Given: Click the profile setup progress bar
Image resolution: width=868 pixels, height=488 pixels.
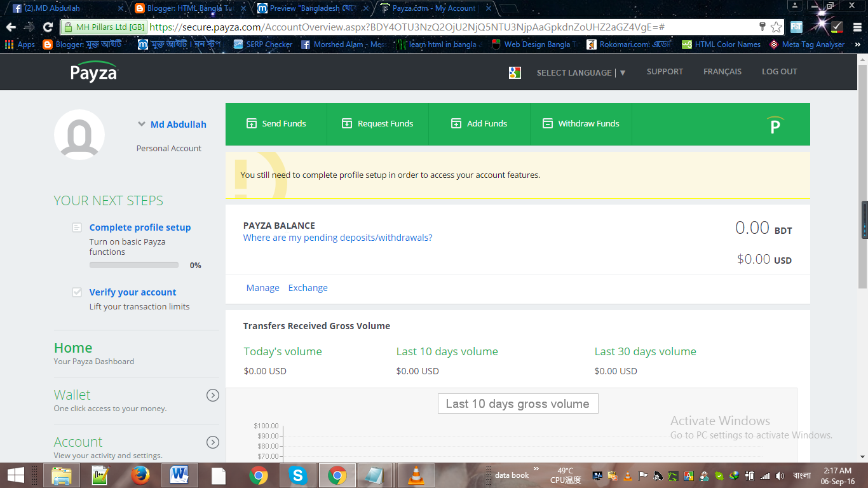Looking at the screenshot, I should [134, 265].
